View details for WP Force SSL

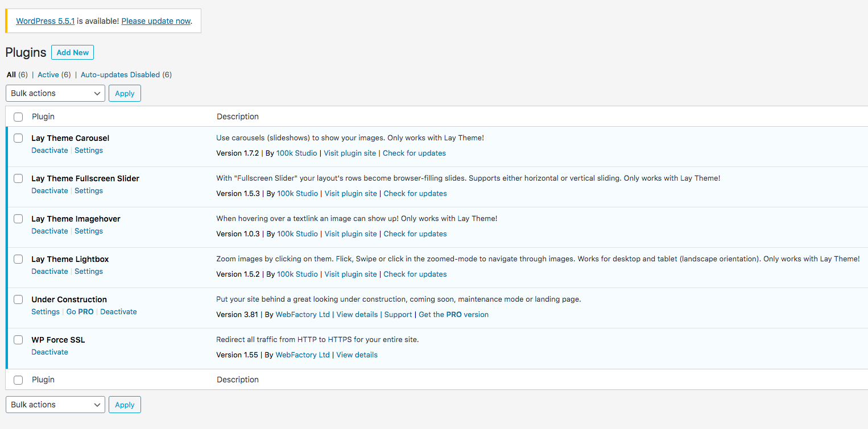357,355
